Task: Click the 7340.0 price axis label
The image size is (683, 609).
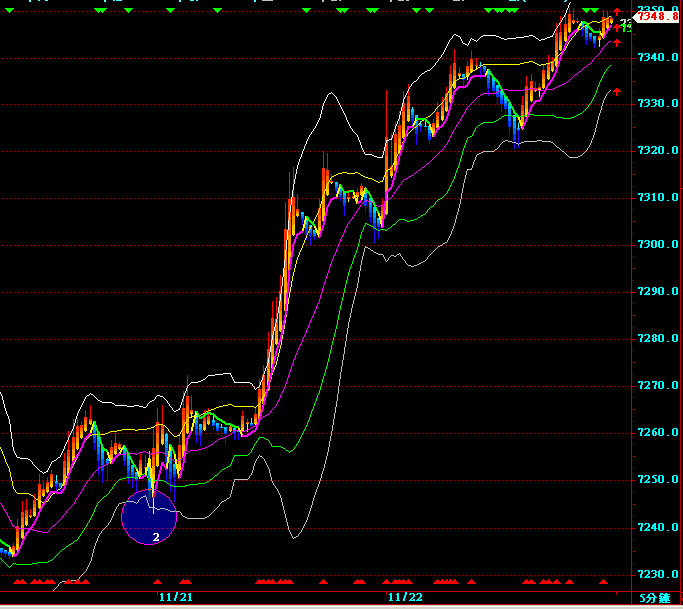Action: pos(658,58)
